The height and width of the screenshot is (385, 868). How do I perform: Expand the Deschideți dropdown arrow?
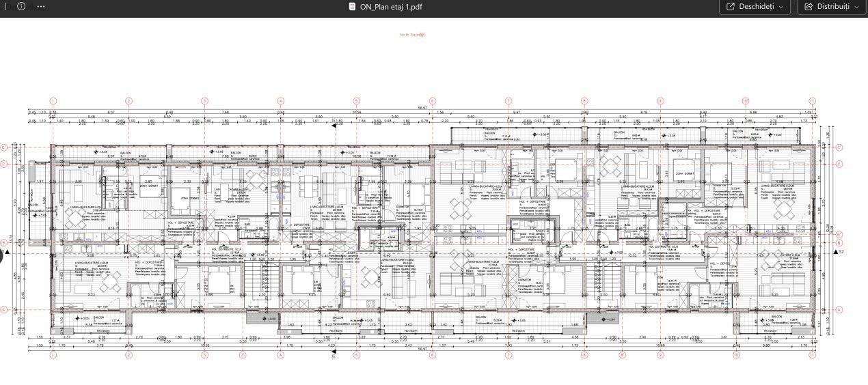781,7
